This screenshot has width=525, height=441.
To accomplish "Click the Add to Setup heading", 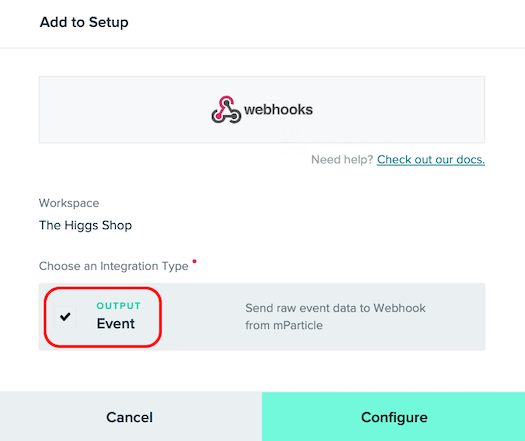I will [84, 22].
